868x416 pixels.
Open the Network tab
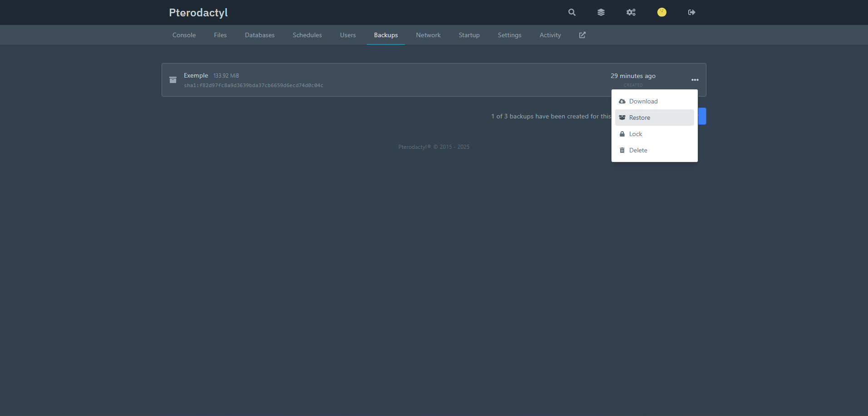(428, 35)
